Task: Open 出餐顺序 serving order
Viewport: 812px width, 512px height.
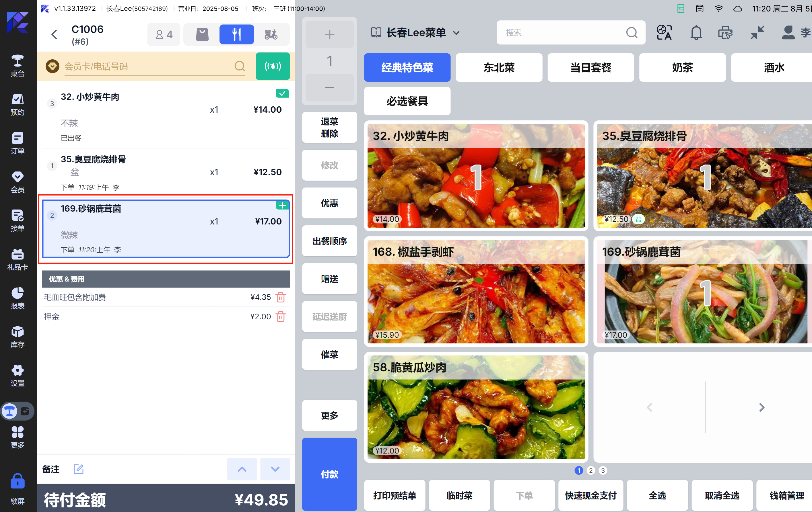Action: point(329,241)
